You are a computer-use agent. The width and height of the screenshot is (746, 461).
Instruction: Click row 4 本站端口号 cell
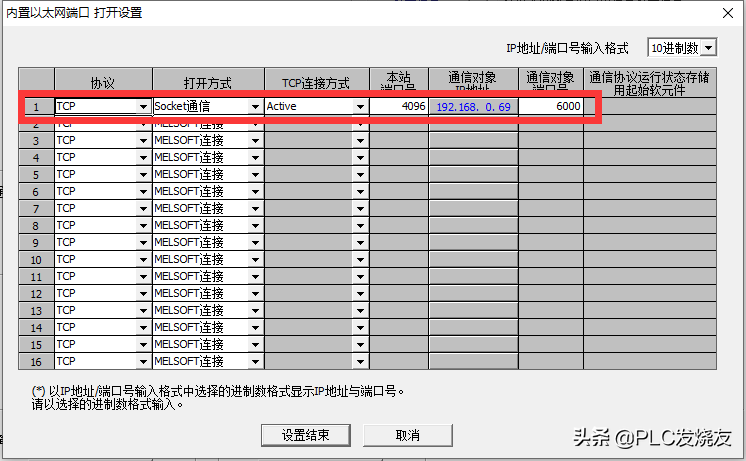399,157
